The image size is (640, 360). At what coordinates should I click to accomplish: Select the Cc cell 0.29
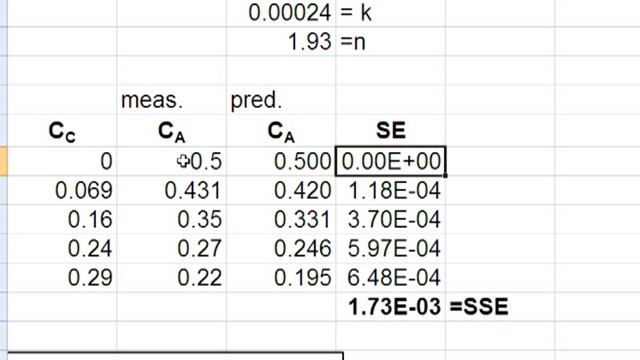(62, 278)
